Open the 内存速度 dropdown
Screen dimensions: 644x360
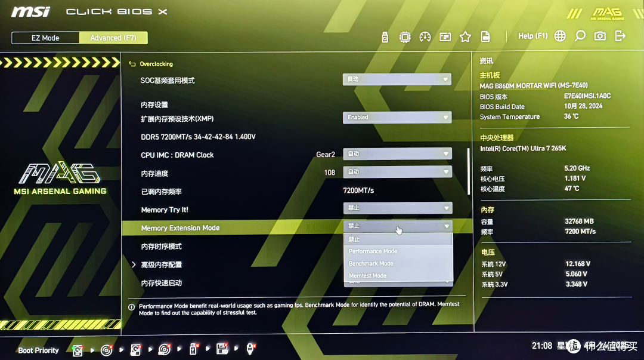(x=398, y=172)
